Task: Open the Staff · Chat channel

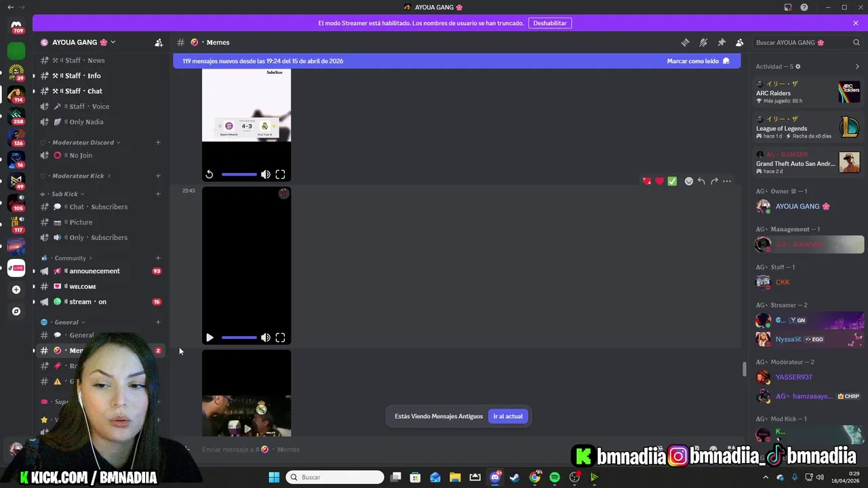Action: (x=100, y=91)
